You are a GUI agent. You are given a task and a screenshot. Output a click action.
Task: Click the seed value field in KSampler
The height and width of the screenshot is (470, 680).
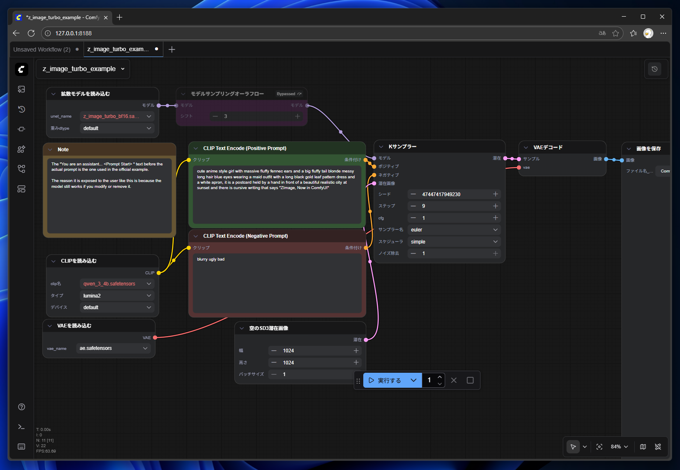click(x=452, y=194)
